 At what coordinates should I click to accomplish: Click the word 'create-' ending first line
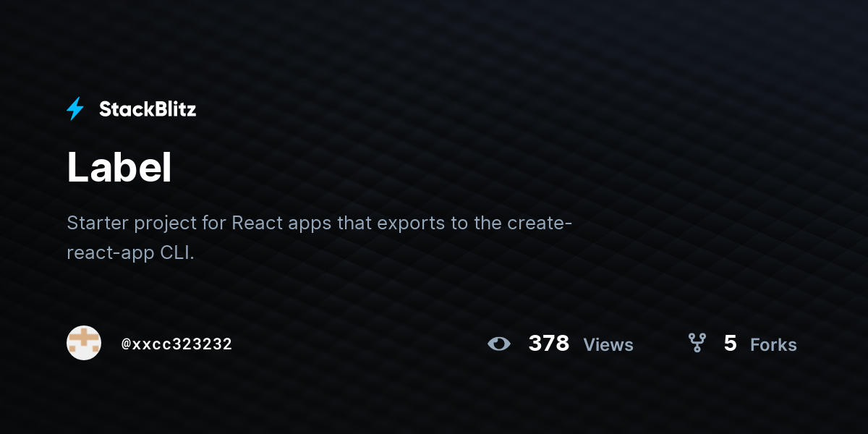click(x=540, y=222)
